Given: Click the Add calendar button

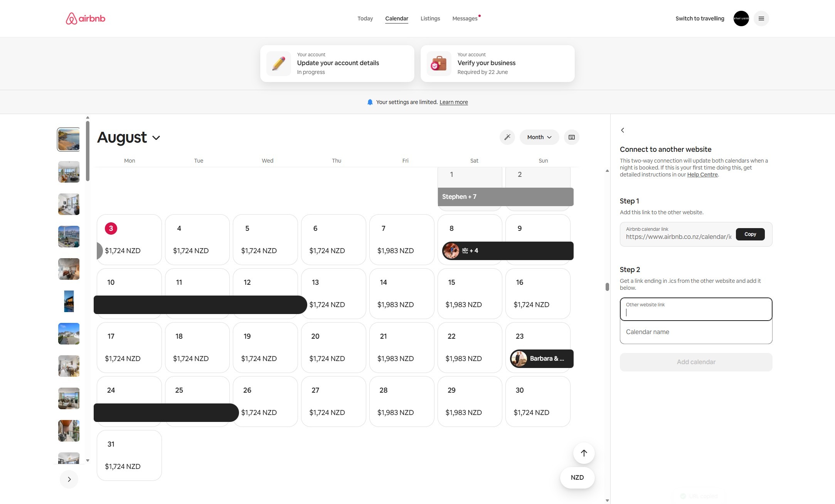Looking at the screenshot, I should coord(696,362).
